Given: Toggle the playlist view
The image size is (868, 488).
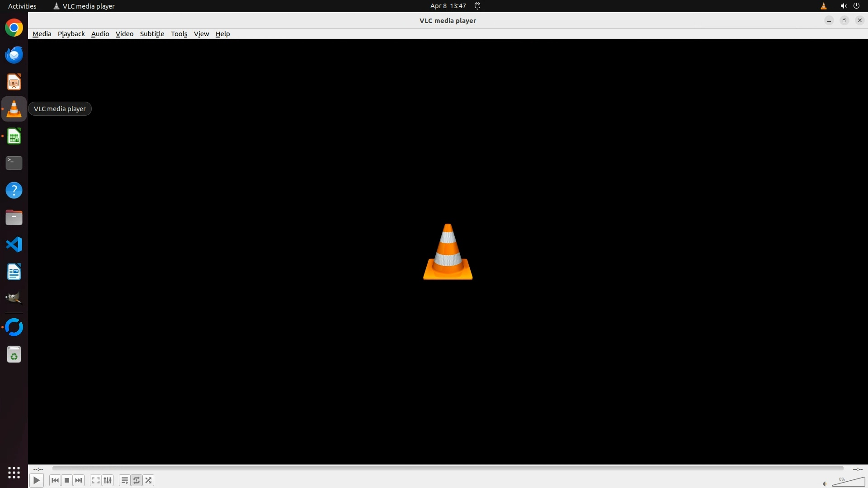Looking at the screenshot, I should (124, 480).
